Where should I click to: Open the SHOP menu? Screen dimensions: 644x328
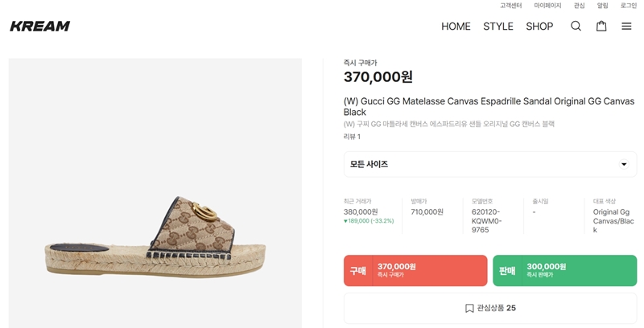click(539, 27)
